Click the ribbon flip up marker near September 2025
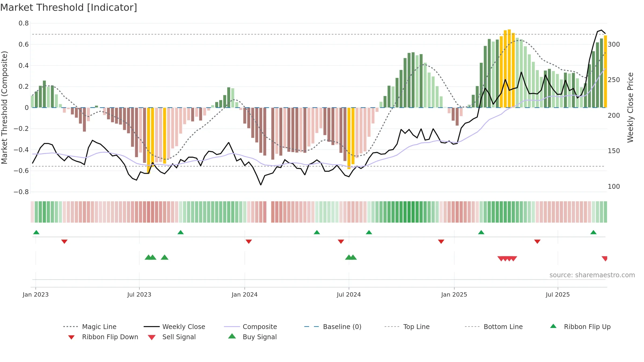 (x=594, y=232)
